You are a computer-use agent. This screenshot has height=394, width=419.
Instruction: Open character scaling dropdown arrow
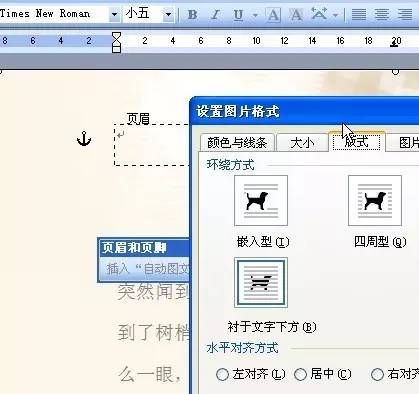(336, 15)
